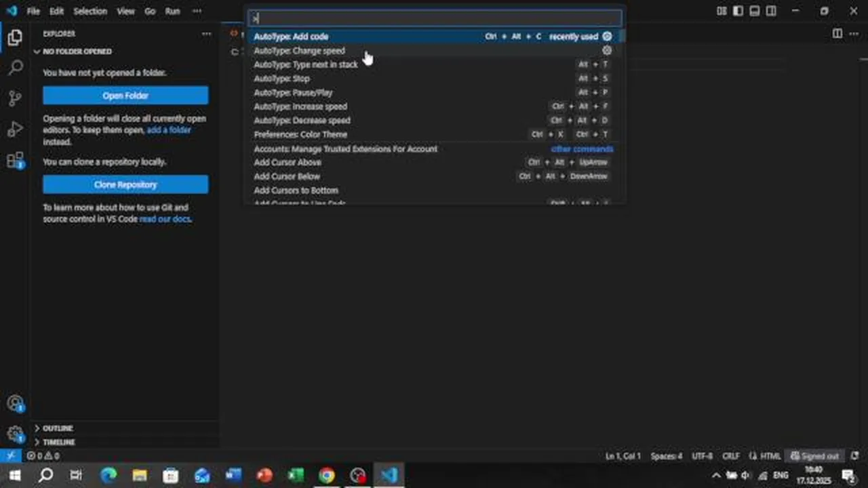Open the Customize Layout icon in the title bar
Viewport: 868px width, 488px height.
(x=722, y=11)
